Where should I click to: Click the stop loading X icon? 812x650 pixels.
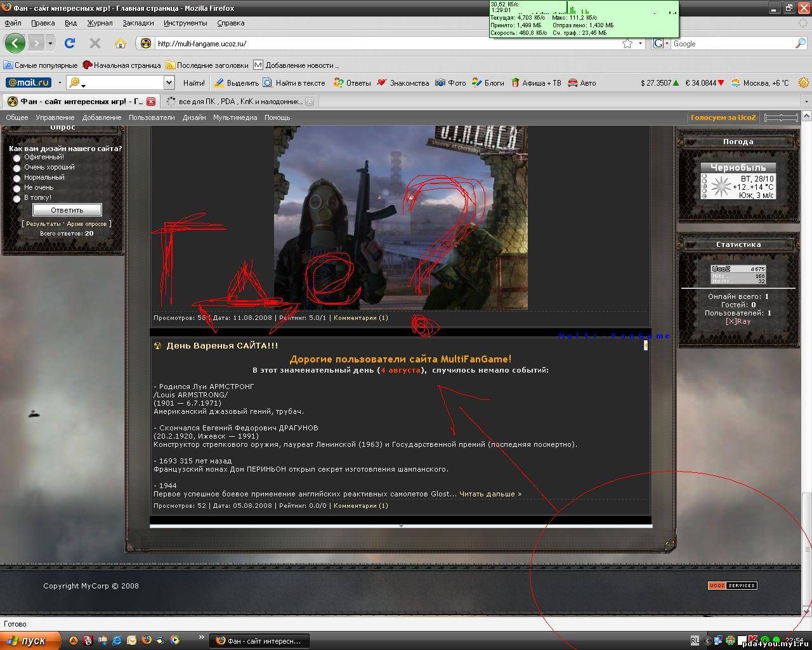[x=95, y=43]
